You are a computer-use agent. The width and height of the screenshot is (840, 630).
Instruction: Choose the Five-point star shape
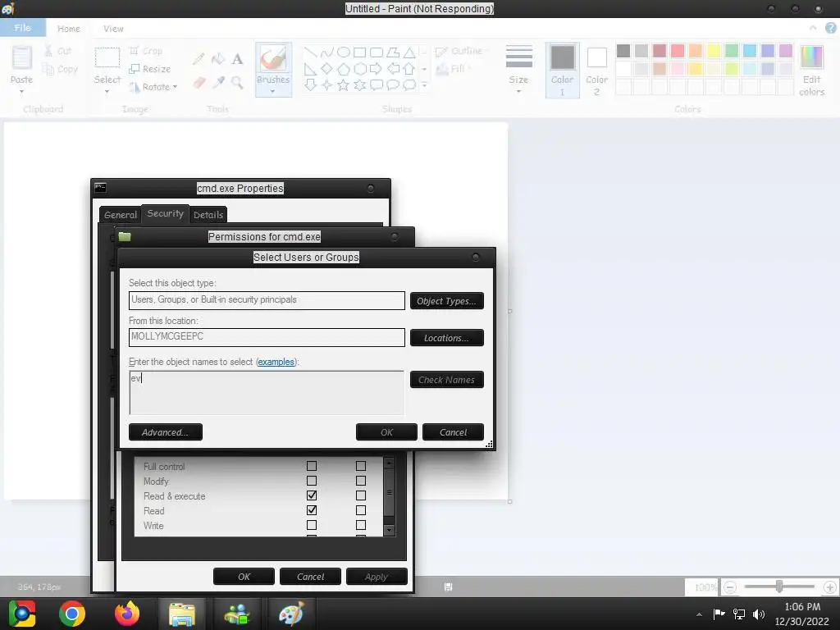coord(344,84)
